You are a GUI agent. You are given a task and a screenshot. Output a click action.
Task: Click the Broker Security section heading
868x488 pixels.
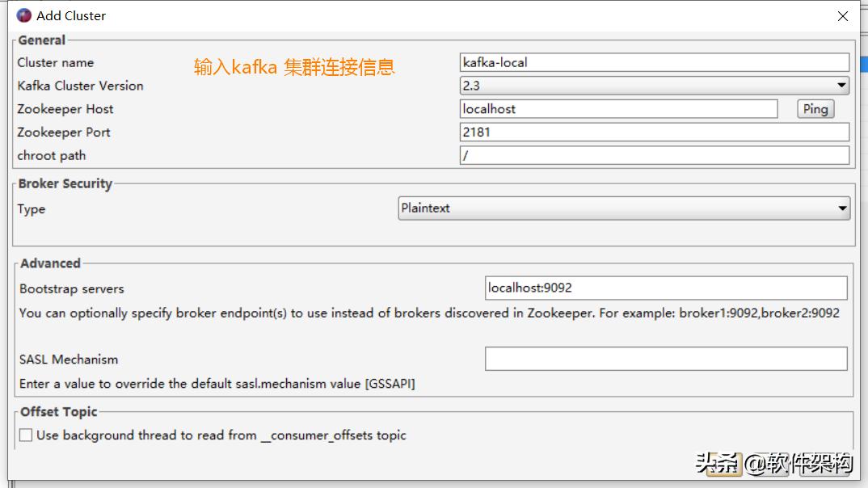click(x=65, y=183)
